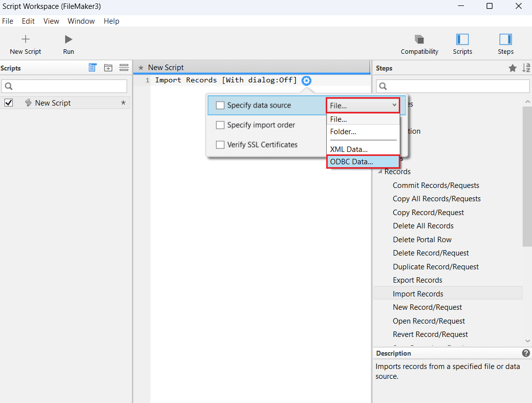Collapse the Records step category
This screenshot has height=403, width=532.
point(380,172)
